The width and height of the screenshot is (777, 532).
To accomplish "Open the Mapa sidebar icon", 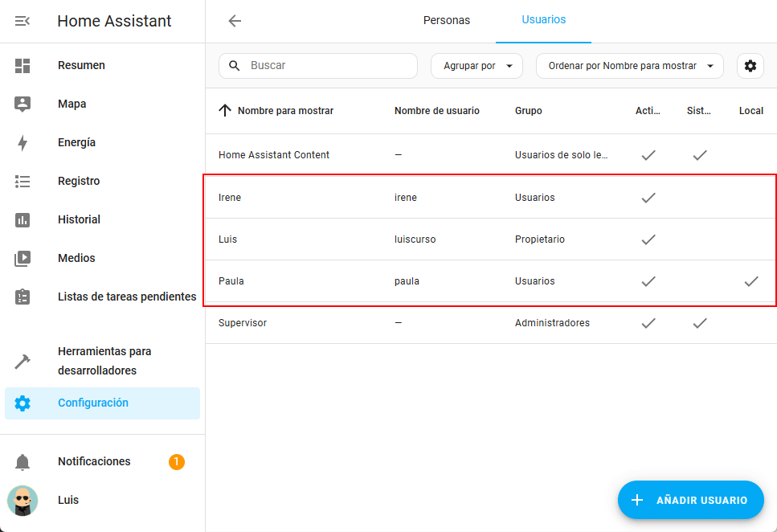I will (x=22, y=104).
